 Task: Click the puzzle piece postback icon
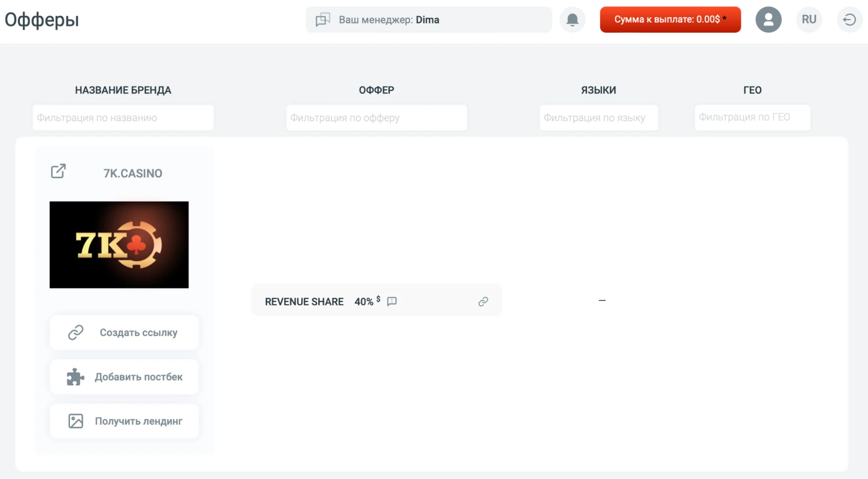pos(75,377)
